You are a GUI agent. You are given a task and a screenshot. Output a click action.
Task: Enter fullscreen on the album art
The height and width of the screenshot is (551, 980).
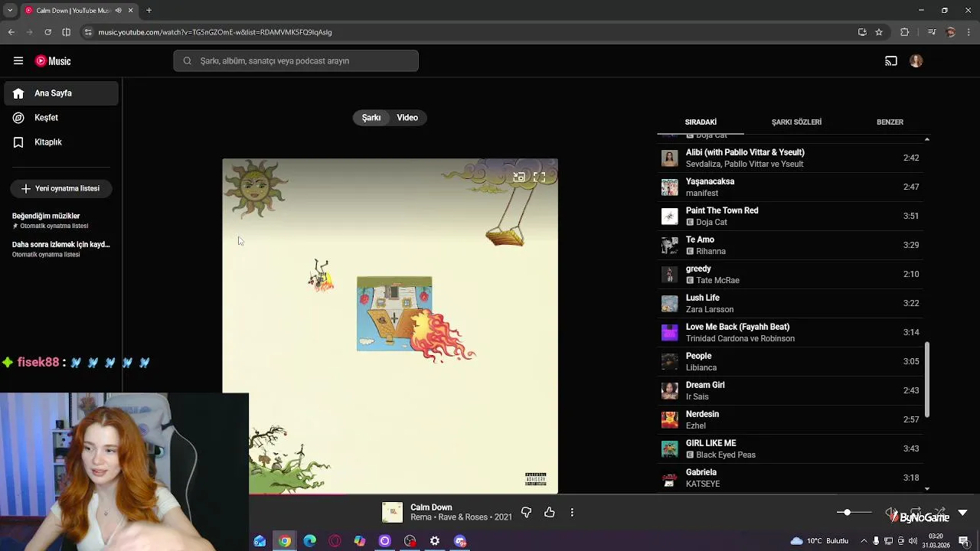click(x=539, y=177)
